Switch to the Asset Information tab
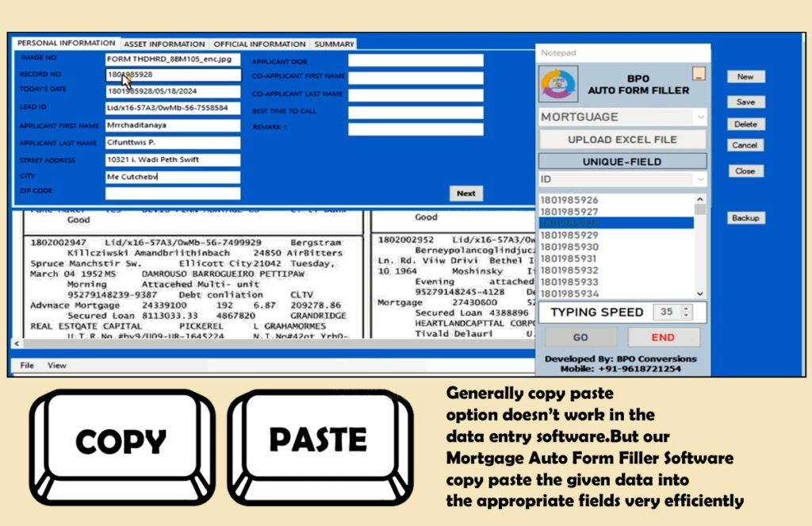This screenshot has width=812, height=526. point(164,44)
